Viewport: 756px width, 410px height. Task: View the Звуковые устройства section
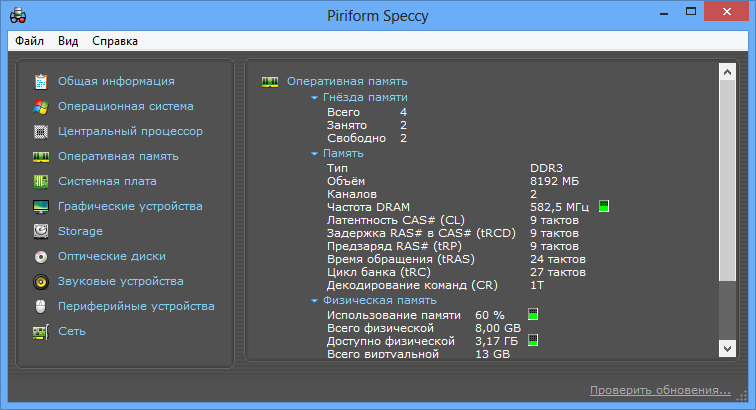(x=121, y=281)
